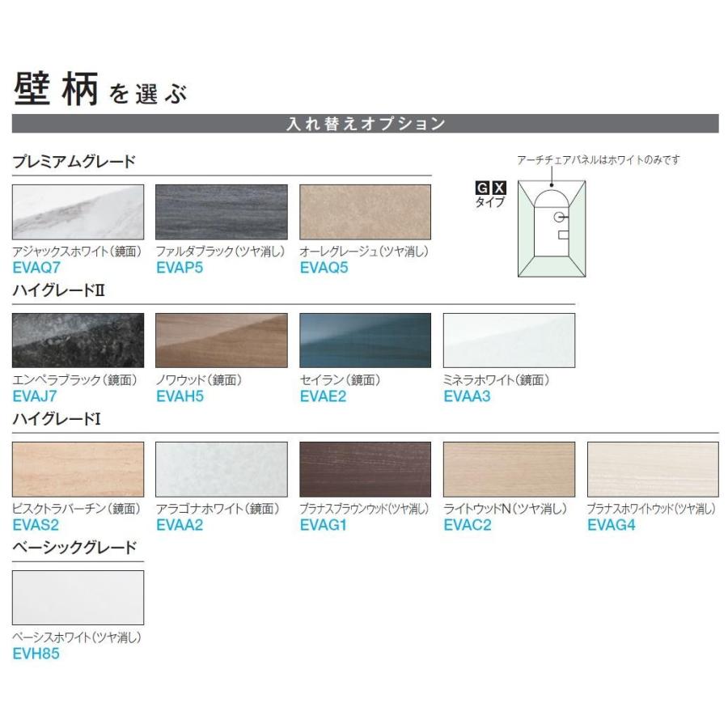Pick the アラゴナホワイト swatch

click(x=222, y=469)
